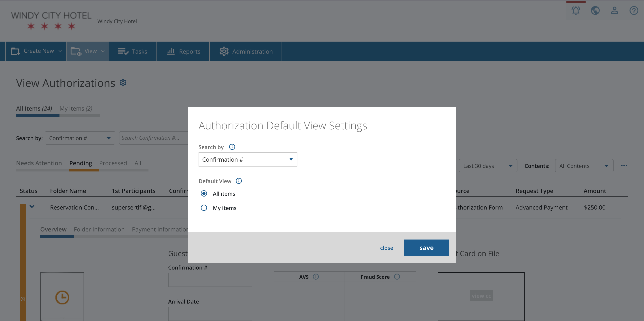Click the Request Type column header
Screen dimensions: 644x321
point(534,191)
